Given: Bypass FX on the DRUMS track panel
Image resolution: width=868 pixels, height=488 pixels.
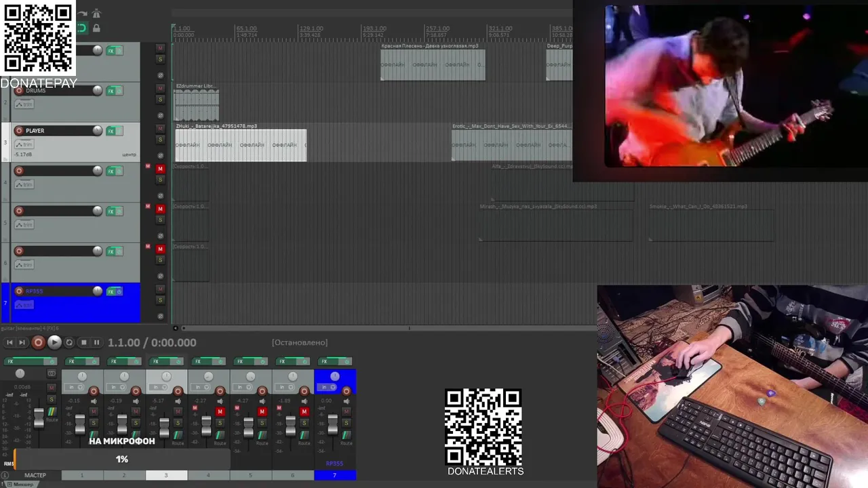Looking at the screenshot, I should 119,91.
